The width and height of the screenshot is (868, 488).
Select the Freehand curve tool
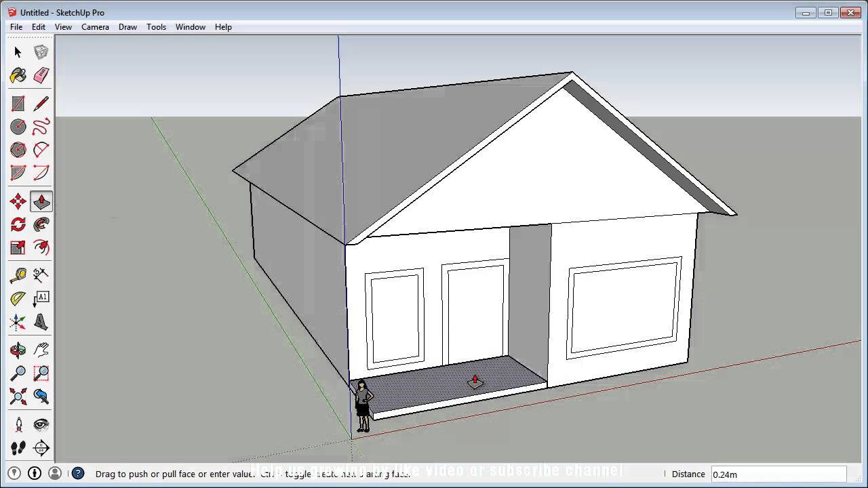41,127
